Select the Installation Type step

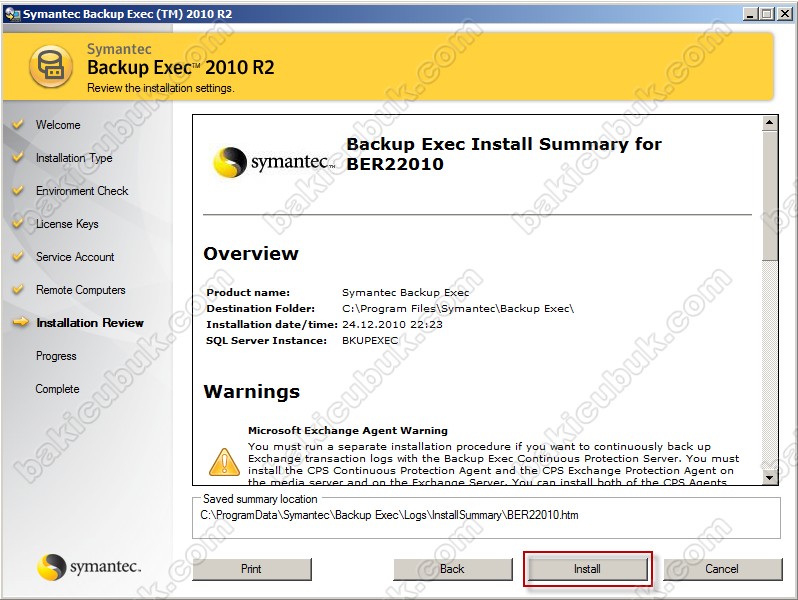point(74,158)
